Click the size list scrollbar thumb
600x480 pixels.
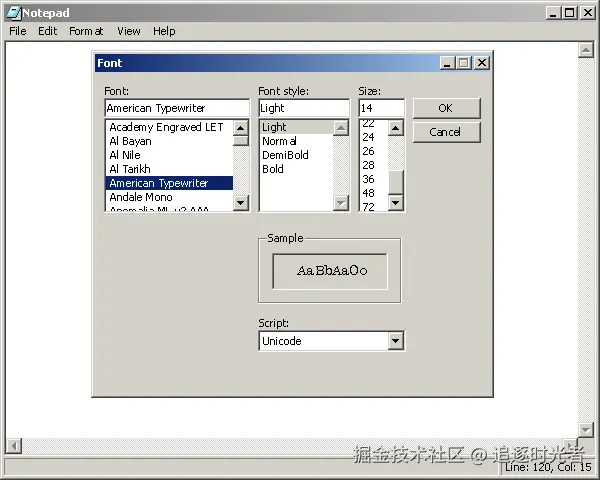[396, 183]
